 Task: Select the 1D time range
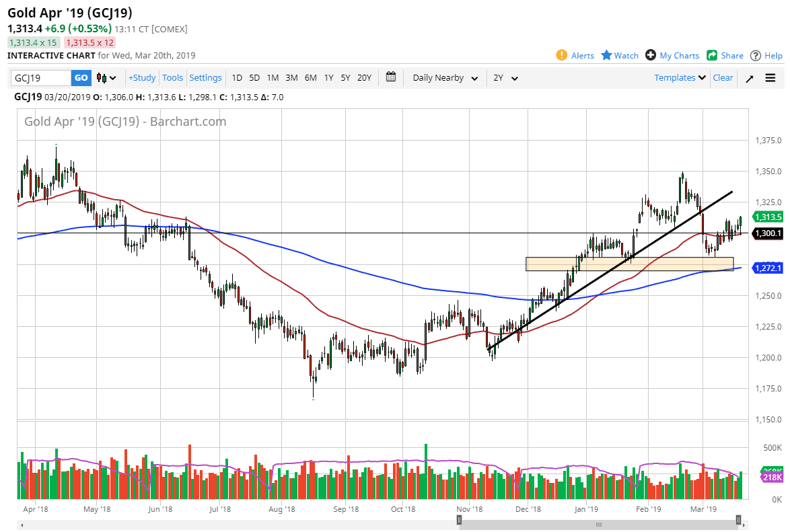[x=237, y=78]
